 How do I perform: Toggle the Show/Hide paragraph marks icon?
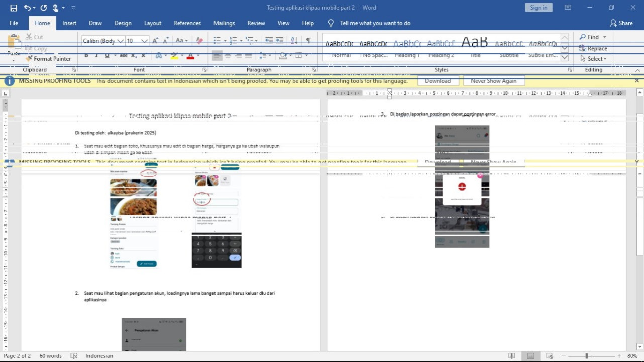point(308,40)
